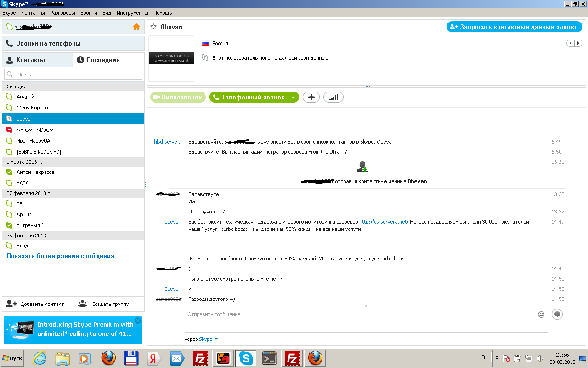
Task: Click the previous profile panel arrow
Action: [x=571, y=43]
